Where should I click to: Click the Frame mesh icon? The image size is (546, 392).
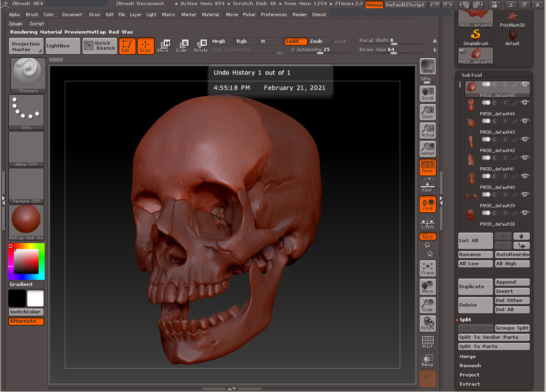click(x=427, y=268)
